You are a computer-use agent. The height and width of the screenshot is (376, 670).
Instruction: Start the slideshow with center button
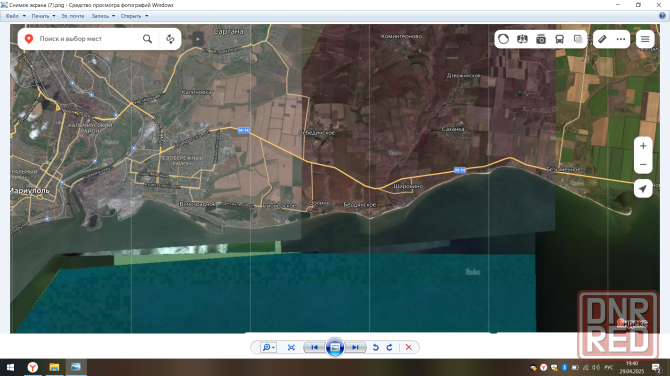coord(335,347)
